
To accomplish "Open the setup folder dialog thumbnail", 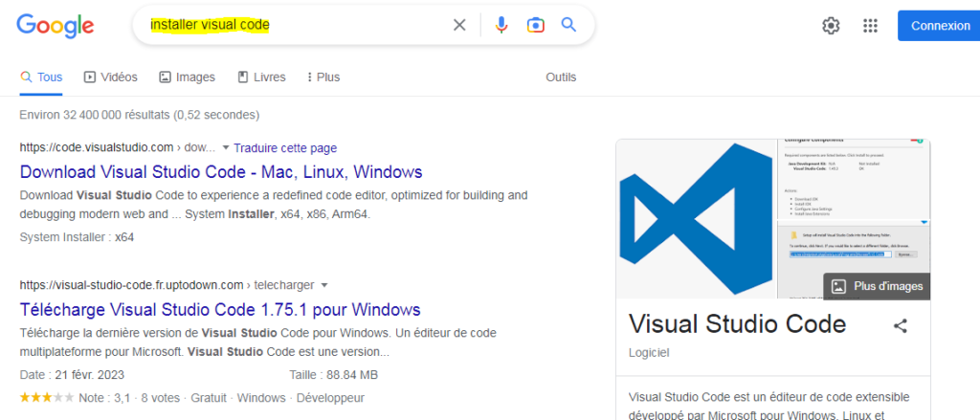I will pyautogui.click(x=854, y=259).
